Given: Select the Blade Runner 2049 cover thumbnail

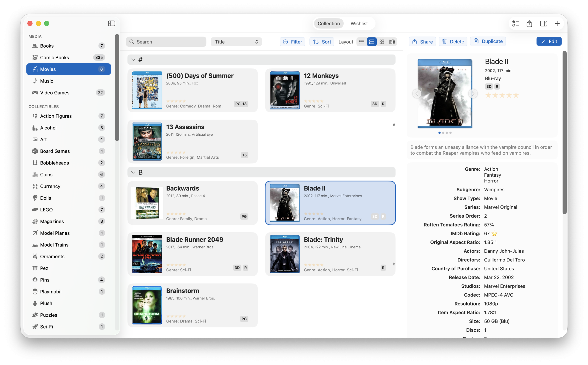Looking at the screenshot, I should pyautogui.click(x=147, y=254).
